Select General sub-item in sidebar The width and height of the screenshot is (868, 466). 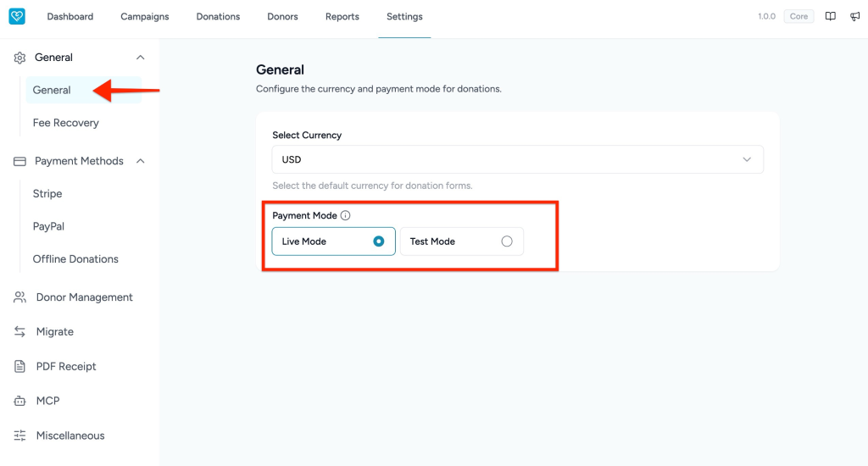(x=83, y=90)
